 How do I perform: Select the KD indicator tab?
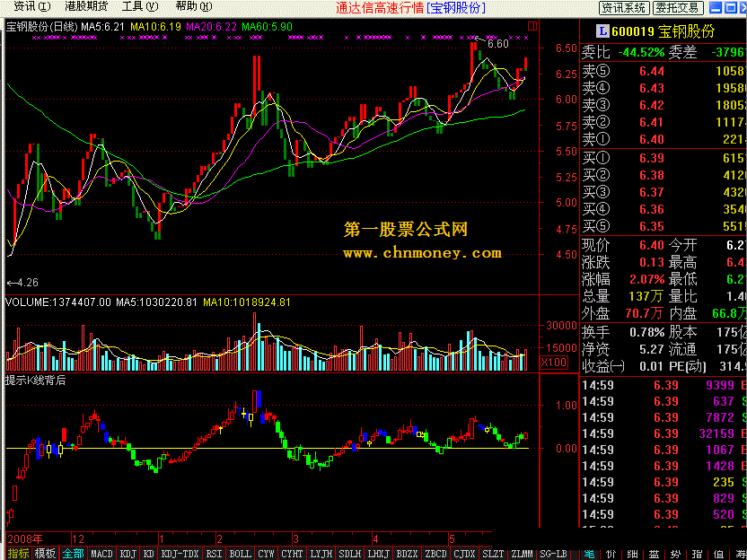coord(149,554)
